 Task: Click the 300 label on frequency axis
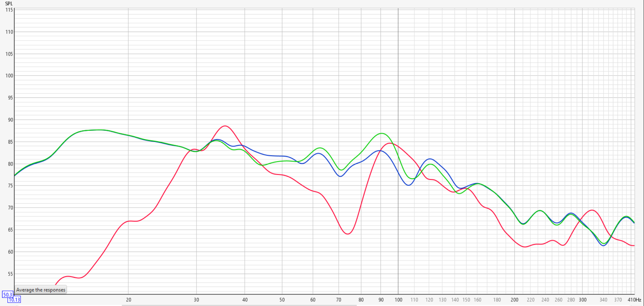(583, 300)
